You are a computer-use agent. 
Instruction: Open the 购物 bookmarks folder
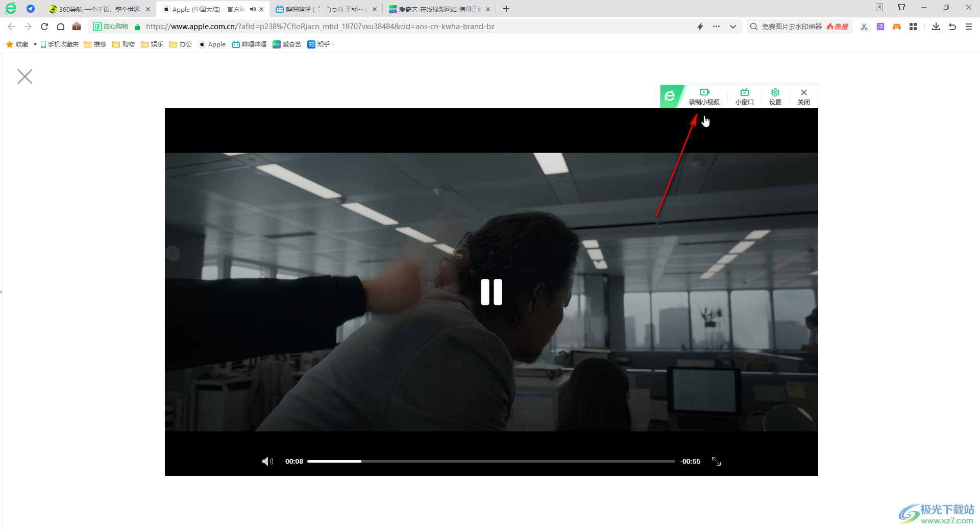[124, 44]
